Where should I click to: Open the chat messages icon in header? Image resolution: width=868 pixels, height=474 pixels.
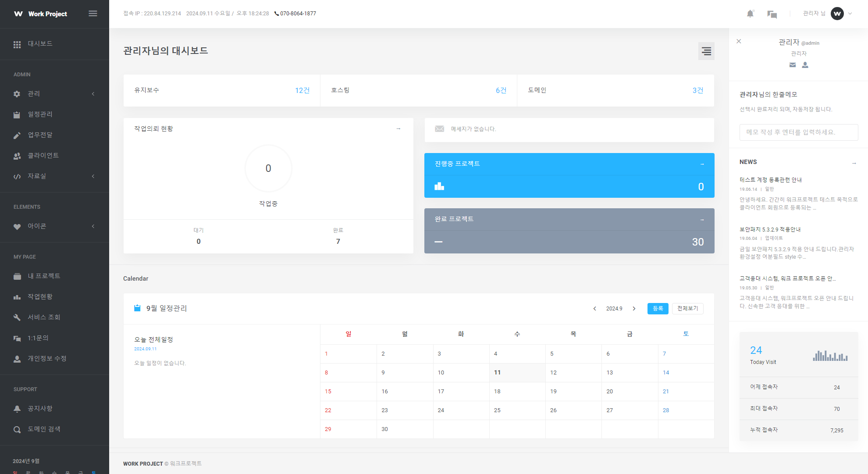[x=772, y=14]
